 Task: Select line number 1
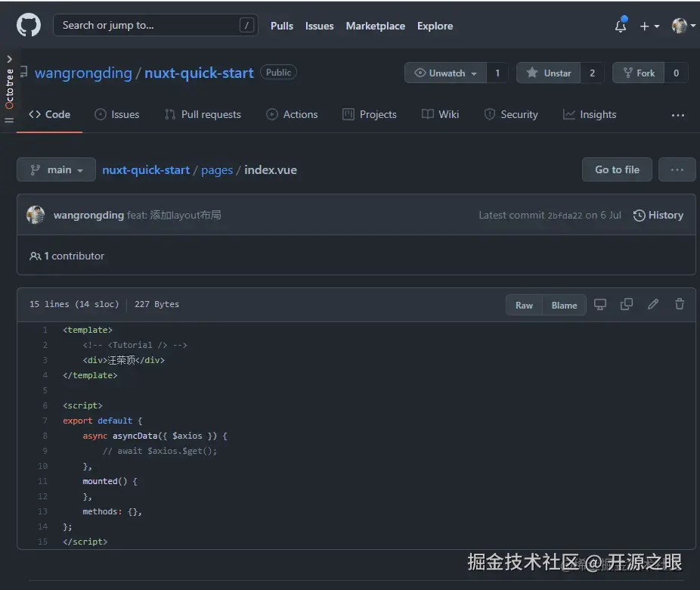tap(45, 330)
